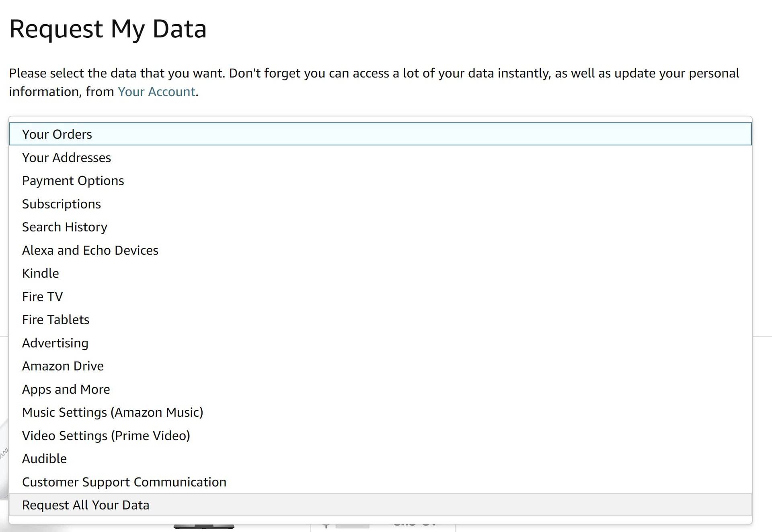
Task: Pick 'Apps and More' option
Action: (380, 389)
